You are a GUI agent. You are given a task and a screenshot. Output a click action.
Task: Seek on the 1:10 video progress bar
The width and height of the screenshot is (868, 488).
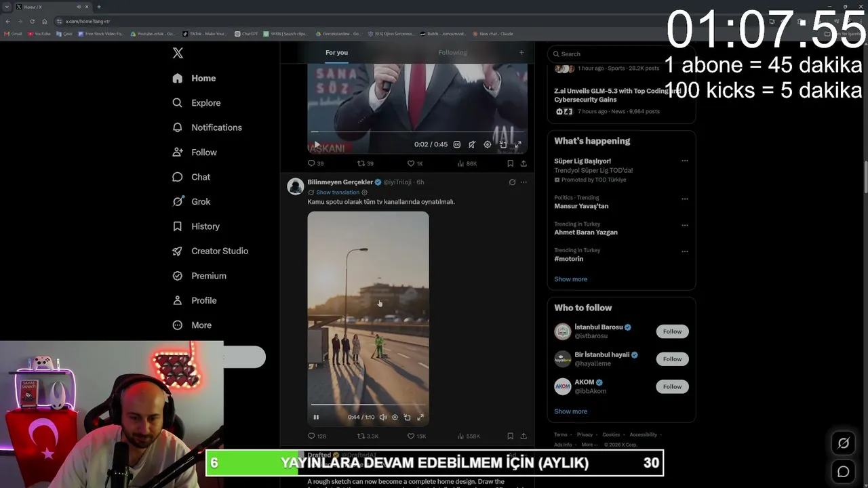(x=368, y=405)
